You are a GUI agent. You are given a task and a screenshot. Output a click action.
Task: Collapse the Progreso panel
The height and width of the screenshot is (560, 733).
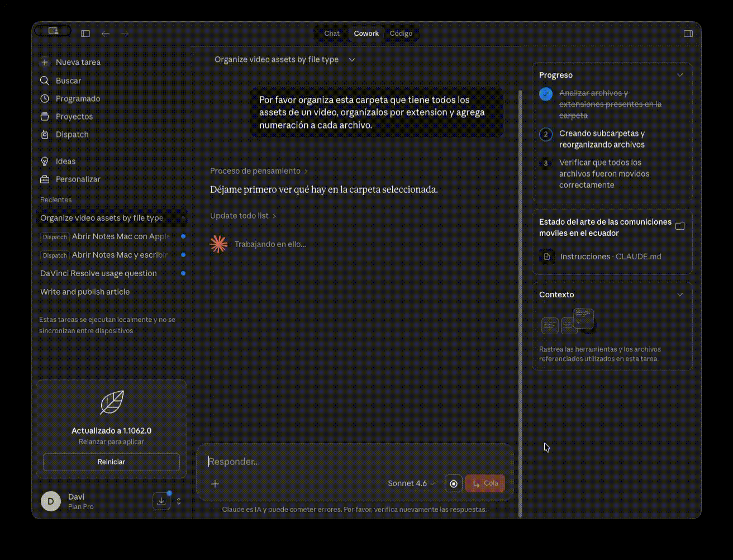680,75
